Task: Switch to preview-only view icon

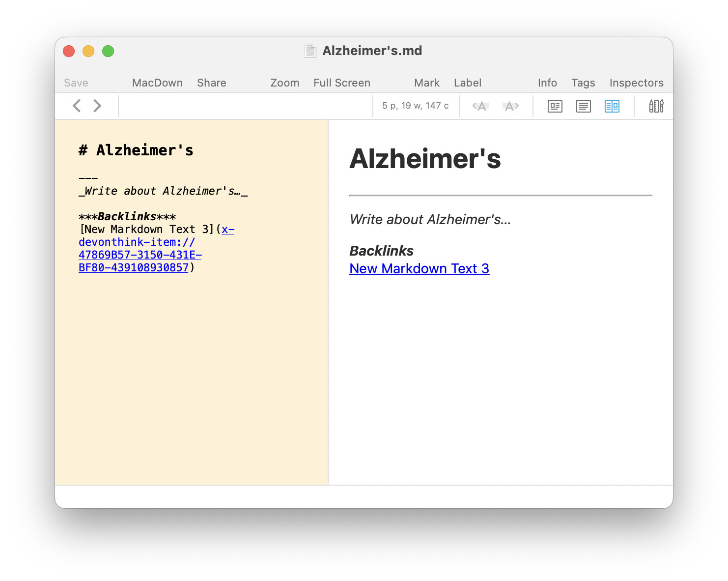Action: (x=555, y=106)
